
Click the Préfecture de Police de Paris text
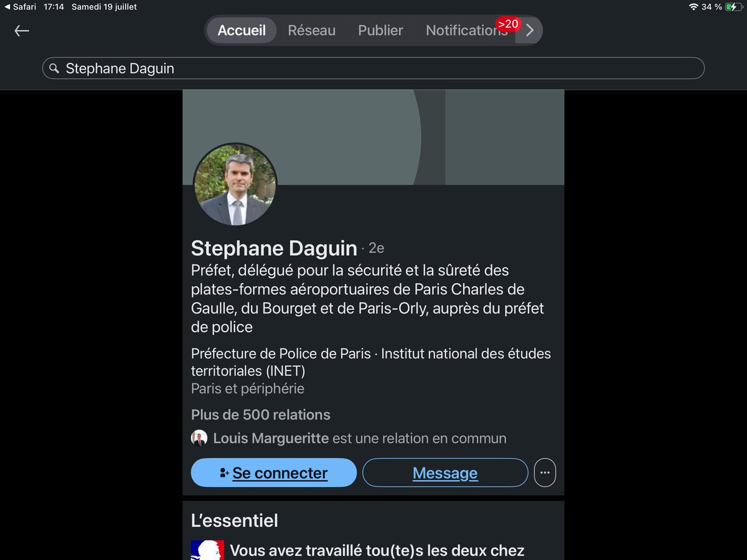[x=281, y=354]
